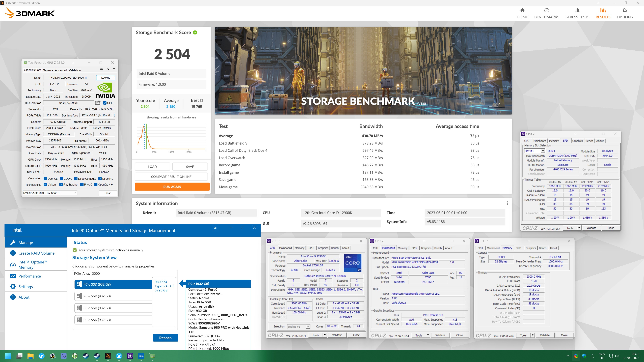Screen dimensions: 644x362
Task: Click the LOAD button
Action: click(152, 167)
